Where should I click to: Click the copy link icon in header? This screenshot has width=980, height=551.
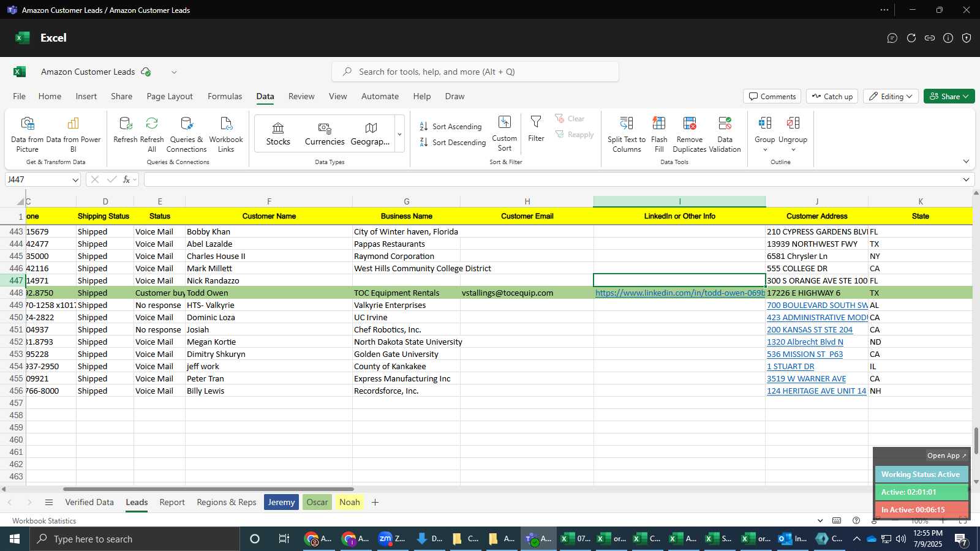(930, 38)
